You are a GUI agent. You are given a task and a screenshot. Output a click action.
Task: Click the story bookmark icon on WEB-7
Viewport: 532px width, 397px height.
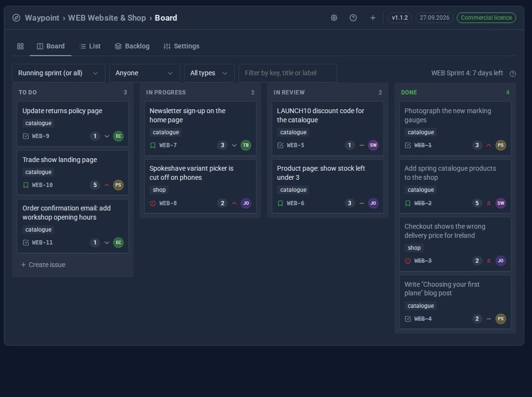[x=153, y=145]
